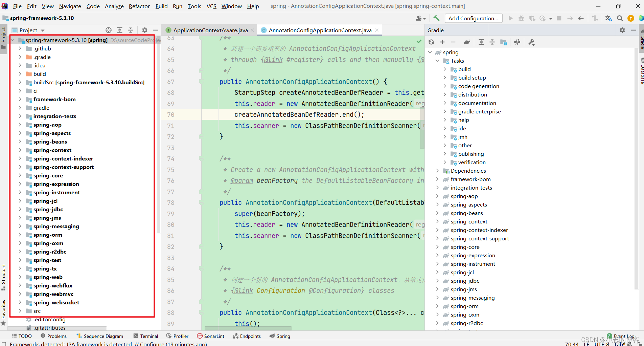Open the Sequence Diagram tool window
644x346 pixels.
coord(100,336)
